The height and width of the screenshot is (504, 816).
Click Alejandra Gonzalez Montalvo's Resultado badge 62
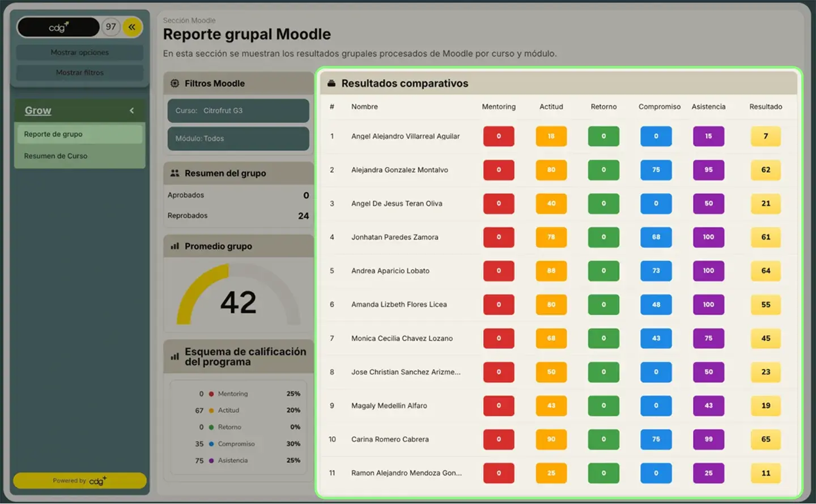766,170
